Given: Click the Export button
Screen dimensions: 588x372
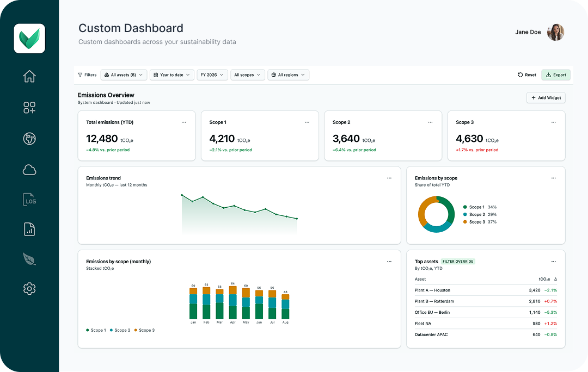Looking at the screenshot, I should [556, 75].
